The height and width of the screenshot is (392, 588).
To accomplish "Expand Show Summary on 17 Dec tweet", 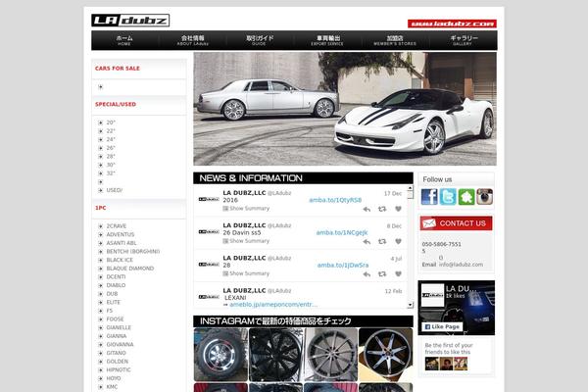I will [246, 209].
